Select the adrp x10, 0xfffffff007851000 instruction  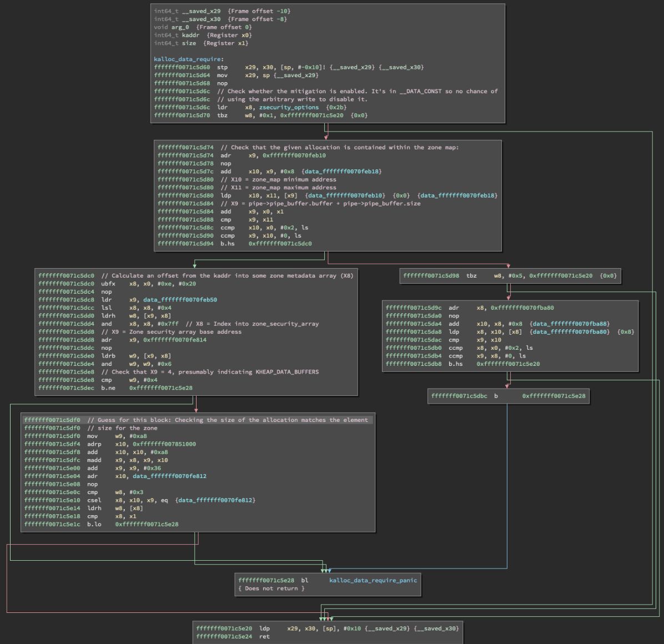(110, 444)
